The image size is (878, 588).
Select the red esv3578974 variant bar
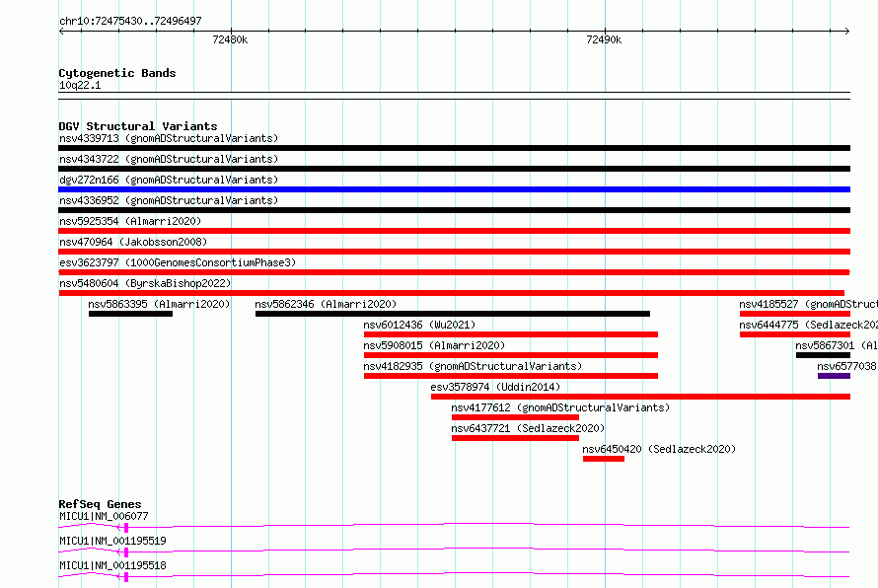click(640, 397)
